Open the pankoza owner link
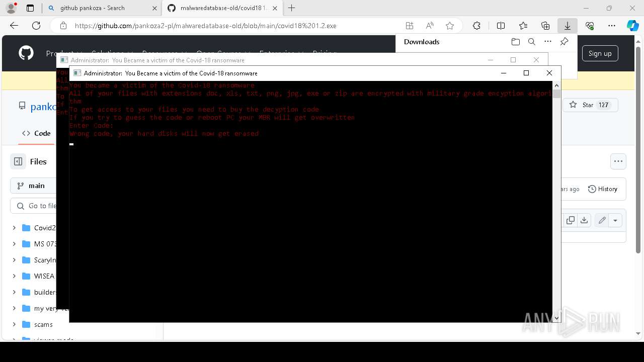Image resolution: width=644 pixels, height=362 pixels. pyautogui.click(x=43, y=107)
